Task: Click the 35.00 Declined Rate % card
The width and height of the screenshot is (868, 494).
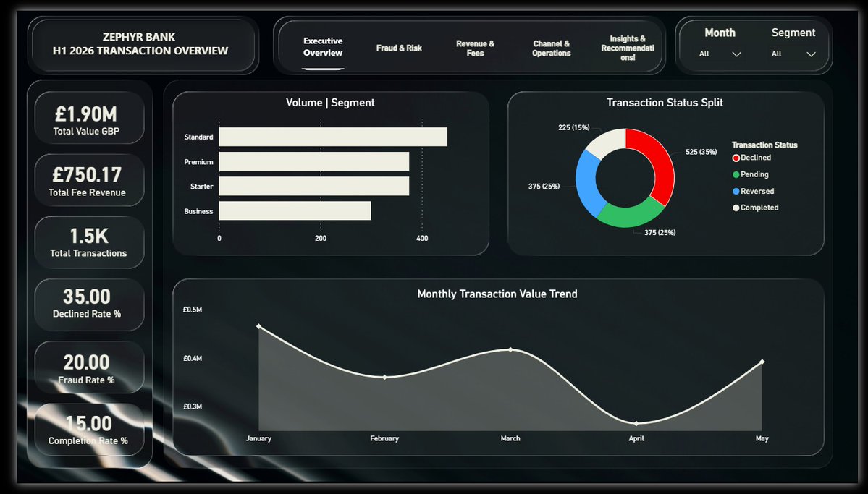Action: pyautogui.click(x=89, y=305)
